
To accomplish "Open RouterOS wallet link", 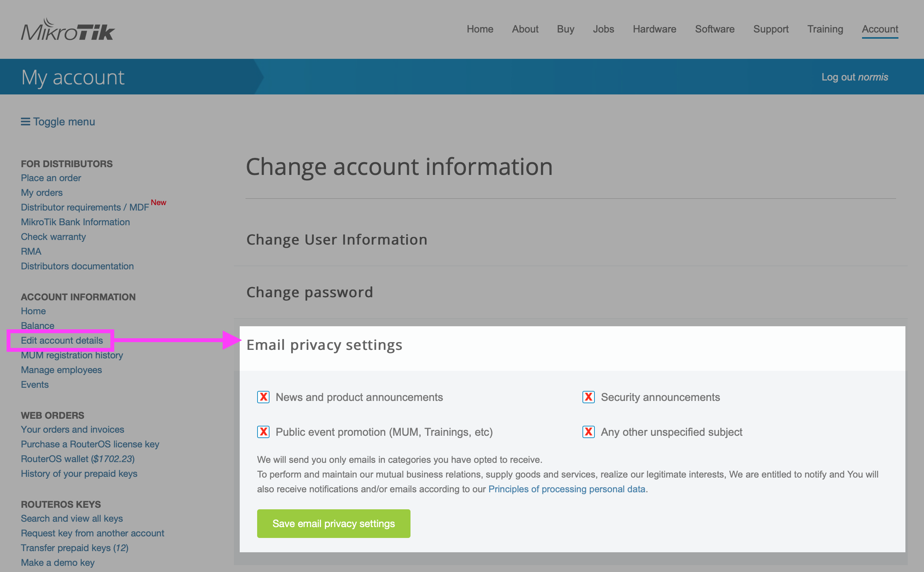I will [77, 459].
